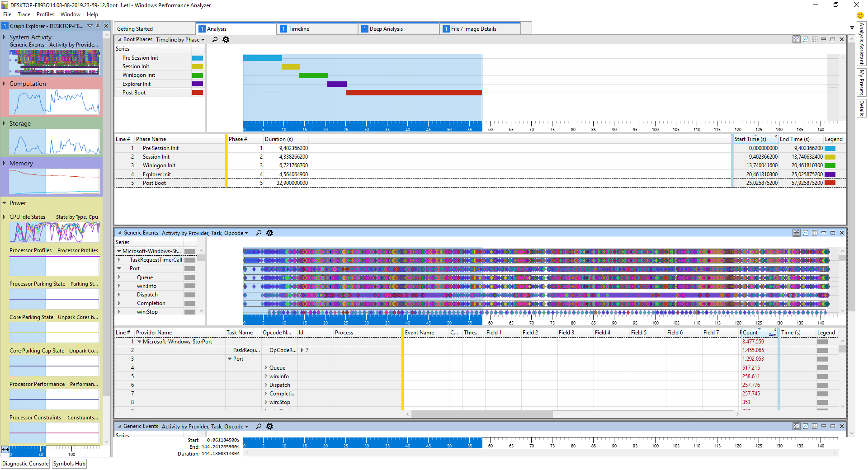Show graph only in first Generic Events panel
This screenshot has height=470, width=868.
[806, 233]
